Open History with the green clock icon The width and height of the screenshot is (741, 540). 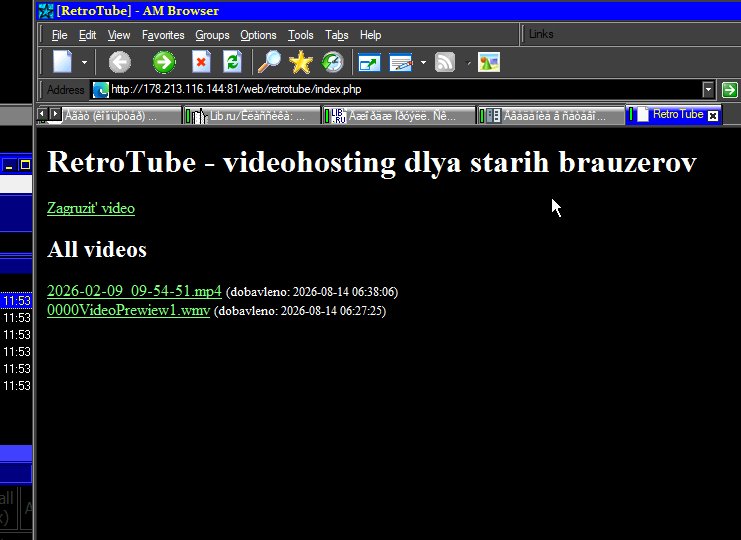tap(332, 62)
